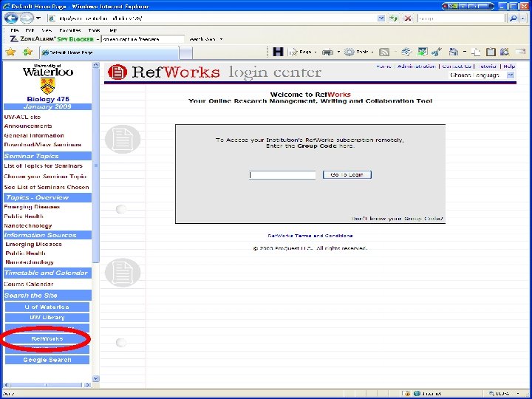
Task: Click the U of Waterloo search button
Action: [47, 307]
